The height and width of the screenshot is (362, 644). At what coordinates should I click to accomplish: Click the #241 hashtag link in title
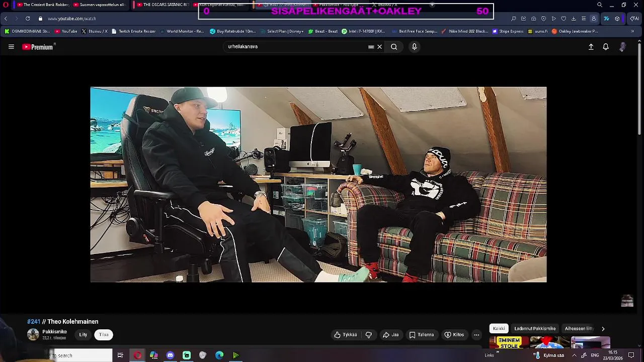click(34, 322)
